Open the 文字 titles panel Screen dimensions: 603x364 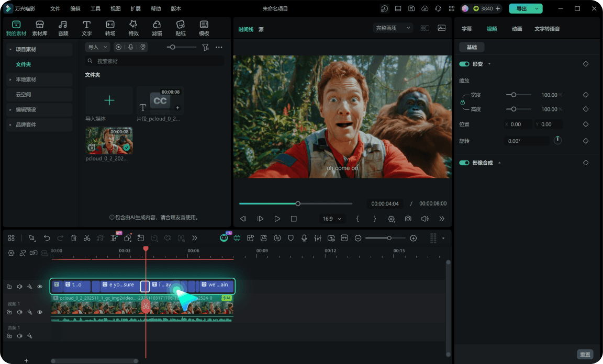click(x=86, y=28)
